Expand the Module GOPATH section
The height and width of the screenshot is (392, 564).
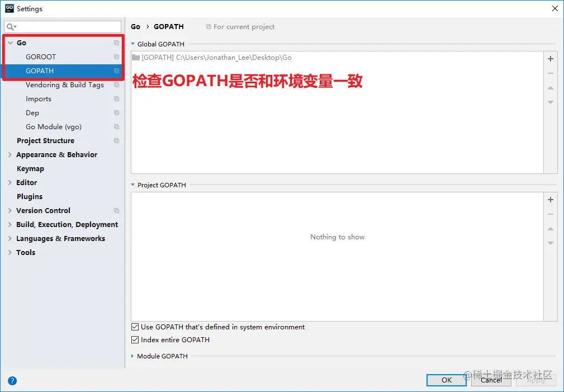pyautogui.click(x=132, y=356)
